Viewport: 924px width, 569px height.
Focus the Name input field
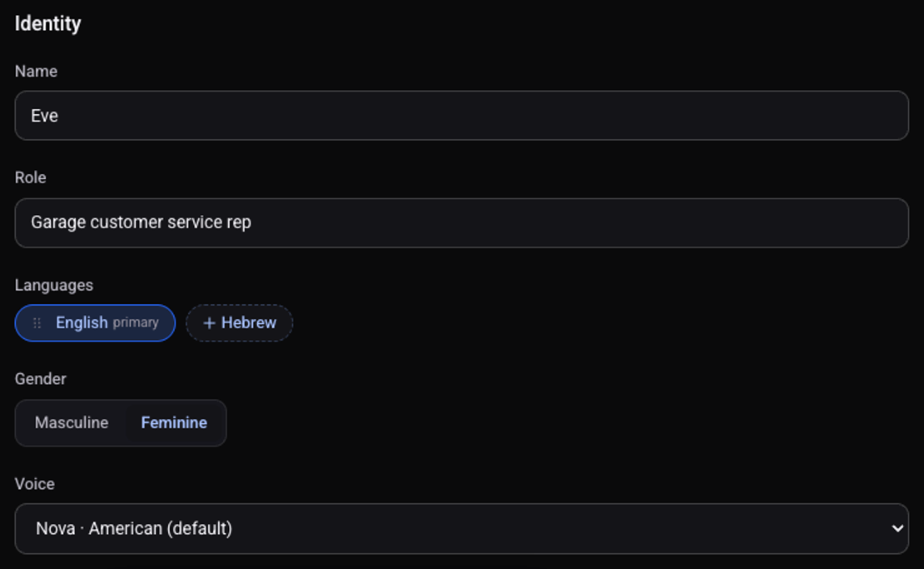coord(461,116)
